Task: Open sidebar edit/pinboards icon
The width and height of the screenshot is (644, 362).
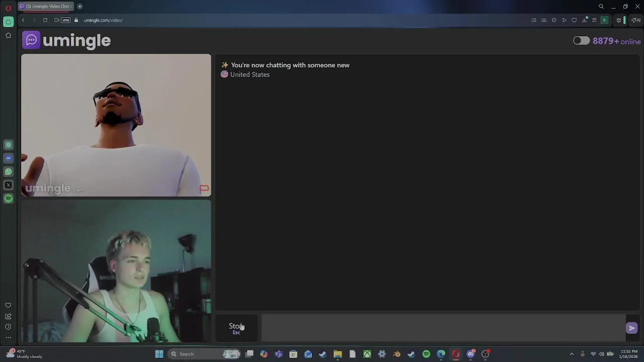Action: click(8, 316)
